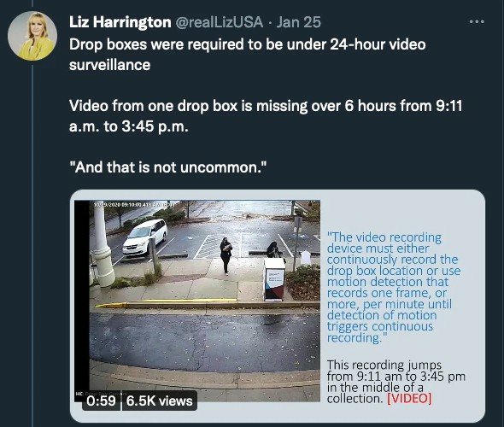The height and width of the screenshot is (427, 504).
Task: Open the tweet's three-dot more menu
Action: (477, 22)
